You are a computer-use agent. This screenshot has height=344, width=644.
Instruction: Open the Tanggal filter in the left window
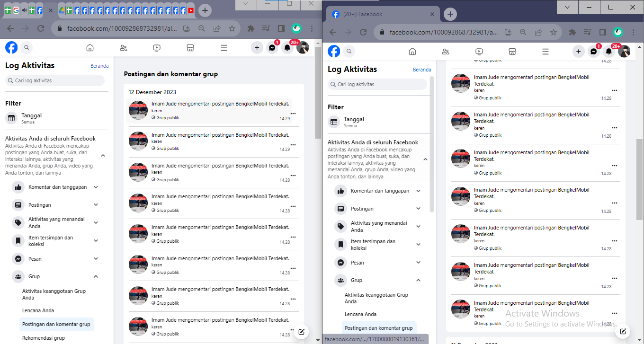click(57, 118)
